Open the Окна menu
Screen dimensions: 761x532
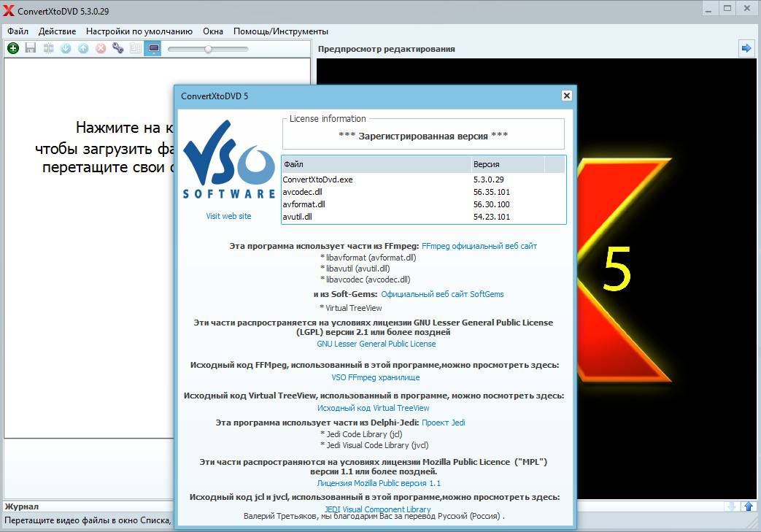pos(213,31)
